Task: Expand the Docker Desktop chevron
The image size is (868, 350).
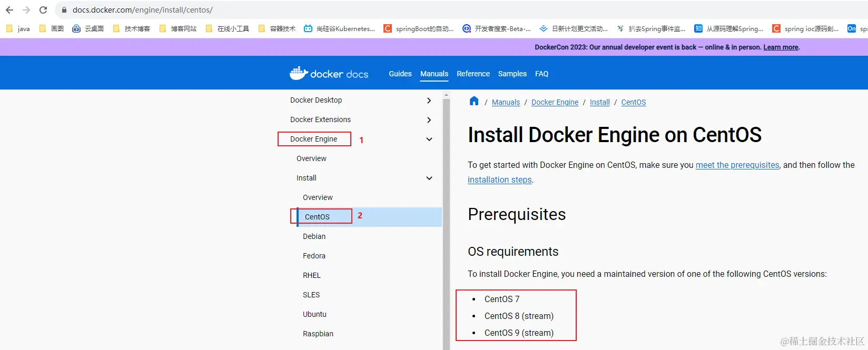Action: (x=429, y=101)
